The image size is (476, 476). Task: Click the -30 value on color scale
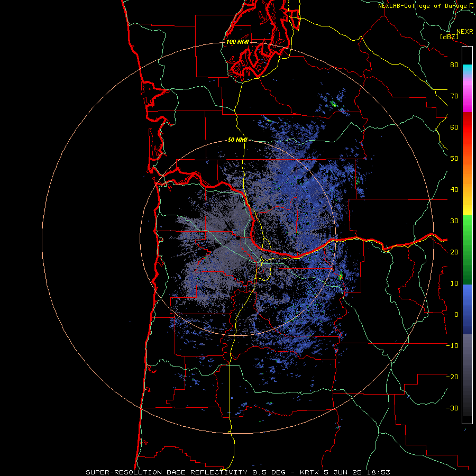[452, 408]
